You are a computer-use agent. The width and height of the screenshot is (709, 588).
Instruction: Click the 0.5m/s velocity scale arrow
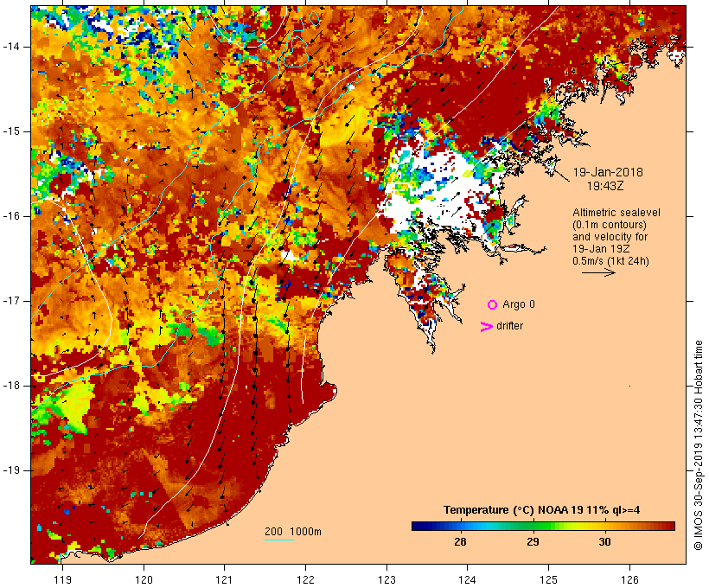pyautogui.click(x=598, y=272)
